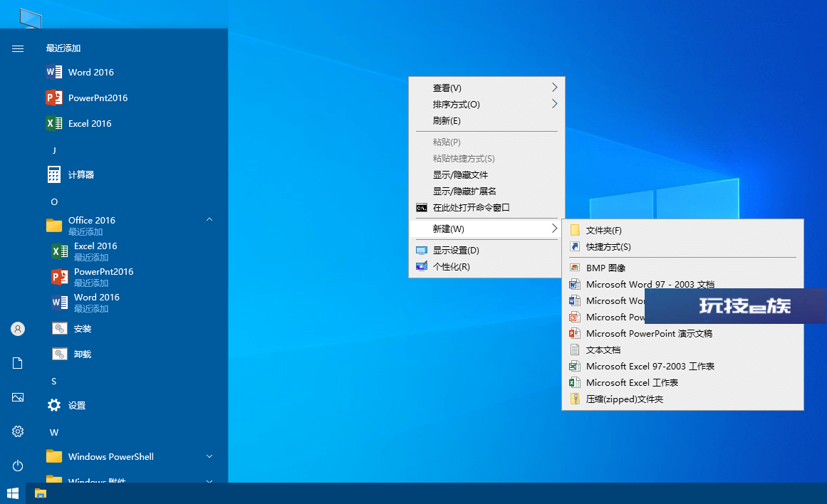The height and width of the screenshot is (504, 827).
Task: Create a new 文件夹(F) folder
Action: [682, 231]
